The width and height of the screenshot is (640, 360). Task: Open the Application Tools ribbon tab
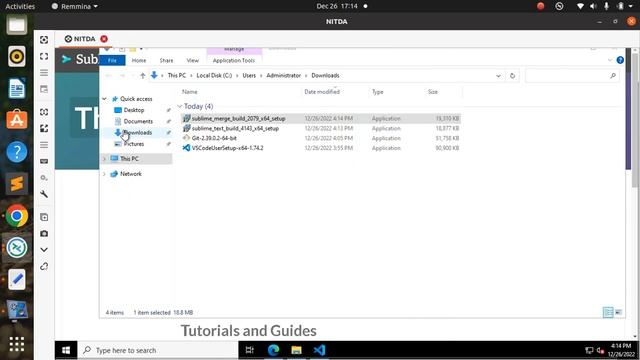pyautogui.click(x=234, y=60)
